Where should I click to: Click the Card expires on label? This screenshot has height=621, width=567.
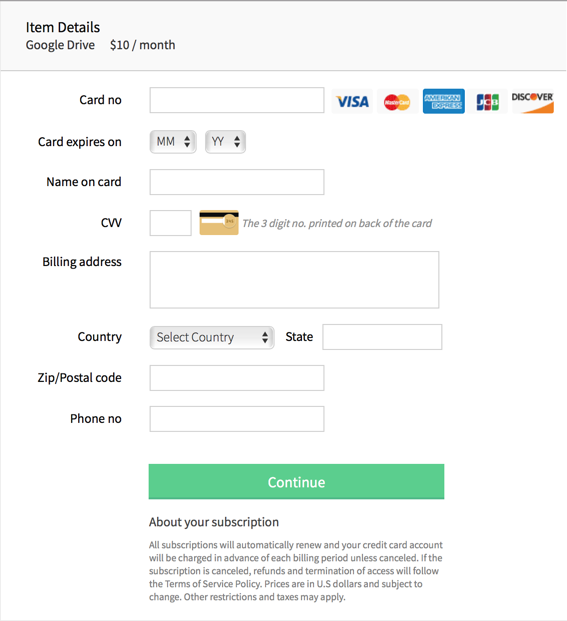click(80, 142)
